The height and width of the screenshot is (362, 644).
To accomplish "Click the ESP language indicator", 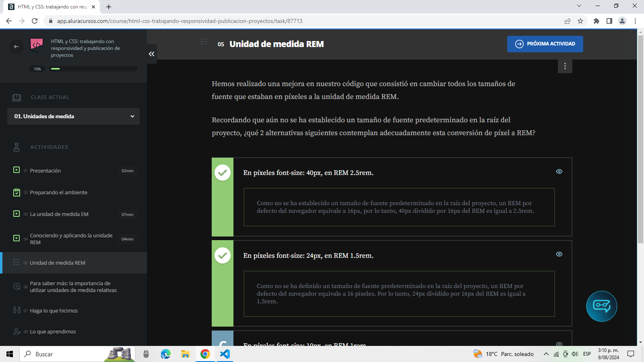I will tap(587, 354).
